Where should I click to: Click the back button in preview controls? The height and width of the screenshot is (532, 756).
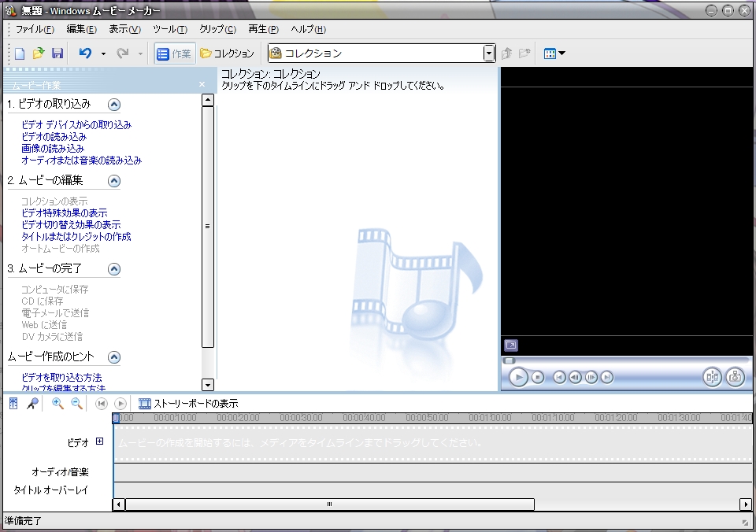click(559, 377)
